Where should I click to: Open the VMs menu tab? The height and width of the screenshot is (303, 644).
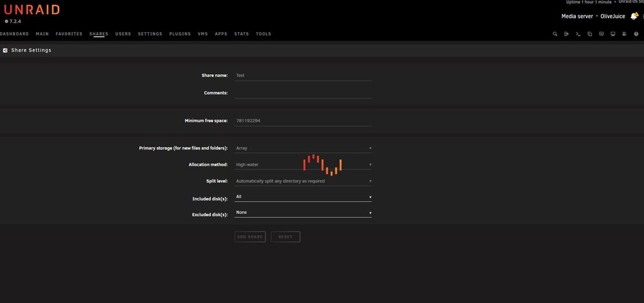pos(203,34)
